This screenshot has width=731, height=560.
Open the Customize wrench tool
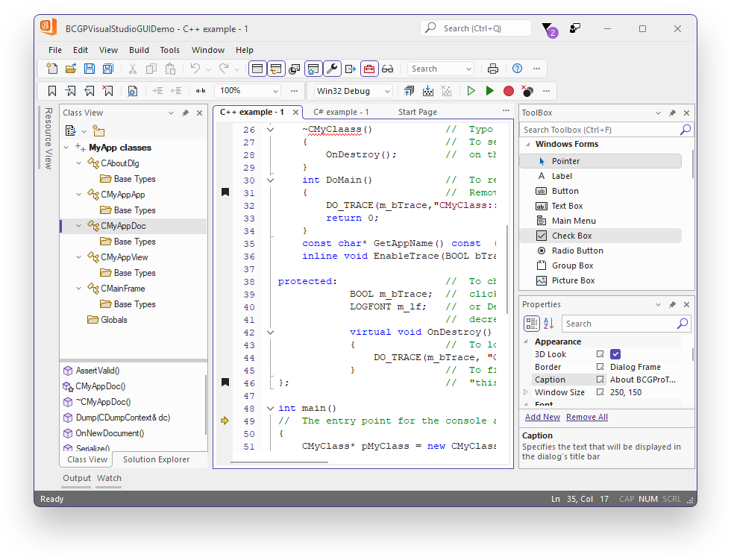click(x=331, y=68)
